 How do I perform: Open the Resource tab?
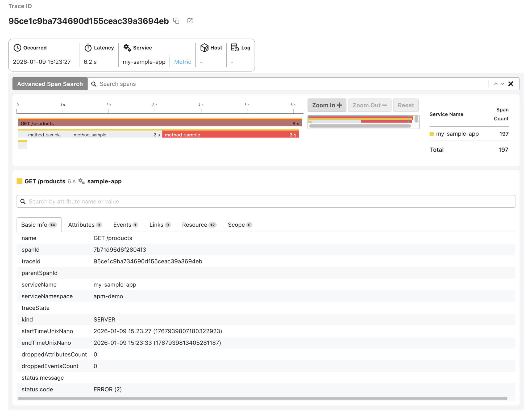point(199,225)
